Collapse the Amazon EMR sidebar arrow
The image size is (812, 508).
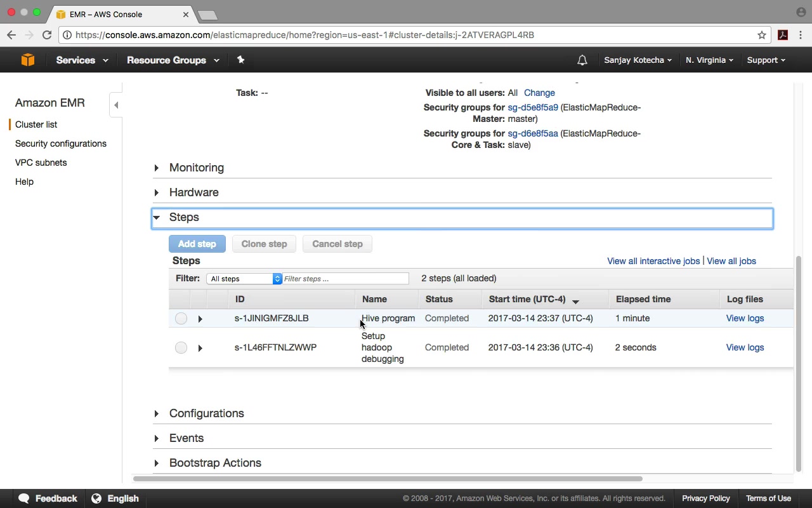(116, 105)
